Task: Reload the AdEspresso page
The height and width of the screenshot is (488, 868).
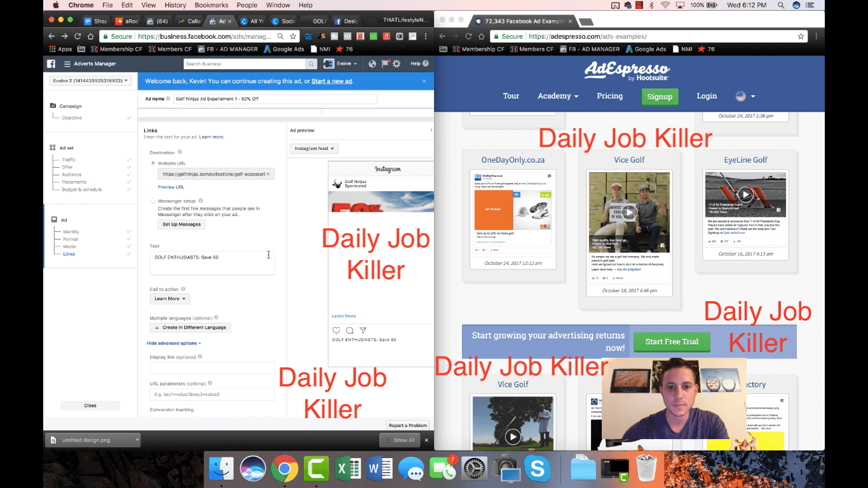Action: click(x=468, y=37)
